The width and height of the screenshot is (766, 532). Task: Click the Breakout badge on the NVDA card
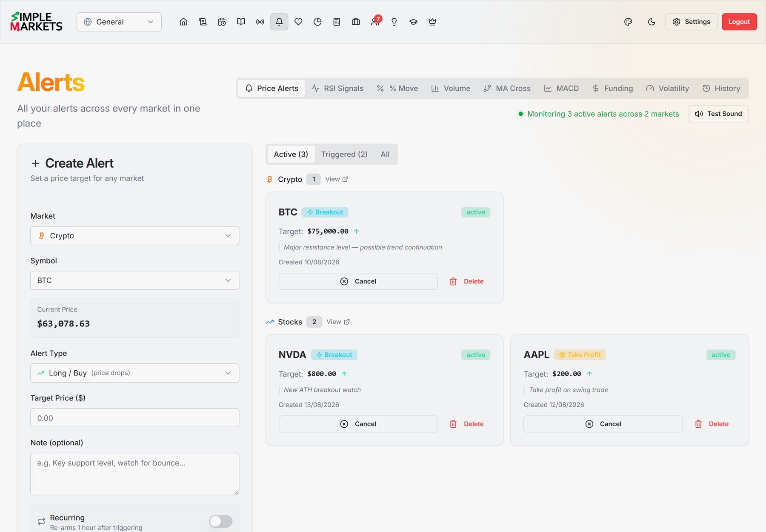(334, 355)
